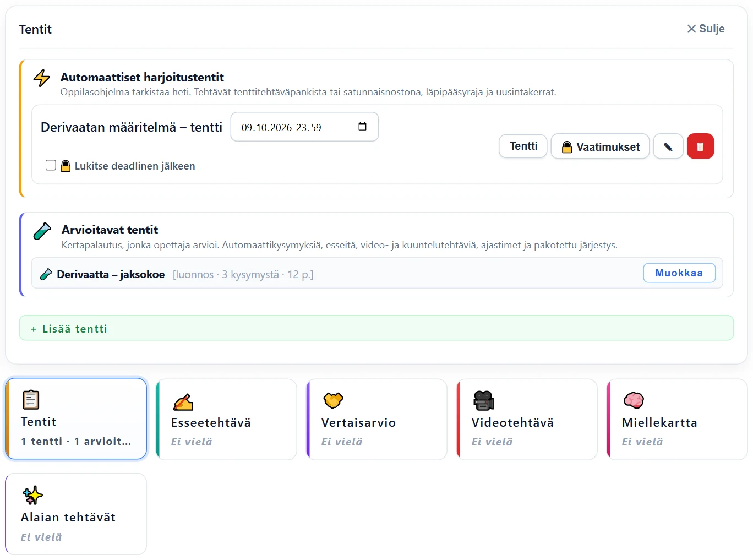Click the writing hand icon on Esseetehtävä card

click(x=183, y=402)
